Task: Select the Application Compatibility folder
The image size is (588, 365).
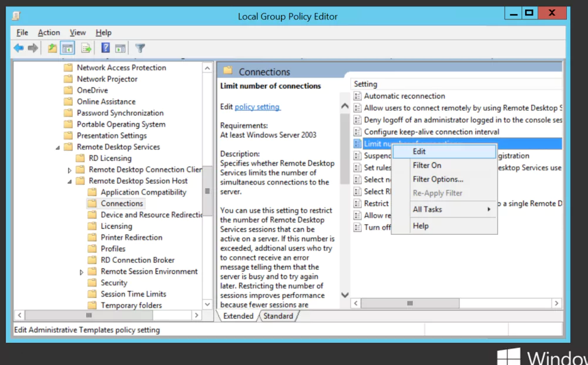Action: (144, 192)
